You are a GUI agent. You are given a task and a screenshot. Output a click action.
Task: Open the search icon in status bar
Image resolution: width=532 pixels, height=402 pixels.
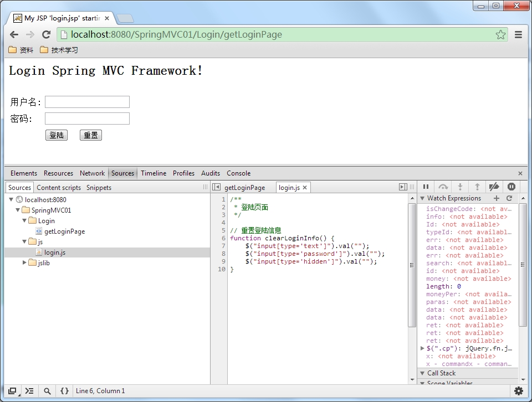(x=47, y=391)
